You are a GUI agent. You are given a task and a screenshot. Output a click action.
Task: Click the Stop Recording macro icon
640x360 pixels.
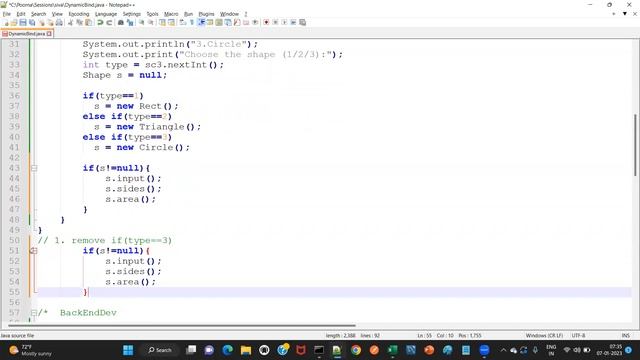click(x=275, y=22)
